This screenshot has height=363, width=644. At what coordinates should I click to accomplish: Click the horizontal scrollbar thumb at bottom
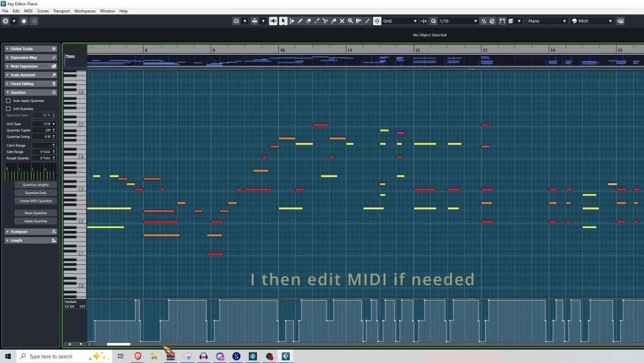click(x=118, y=344)
